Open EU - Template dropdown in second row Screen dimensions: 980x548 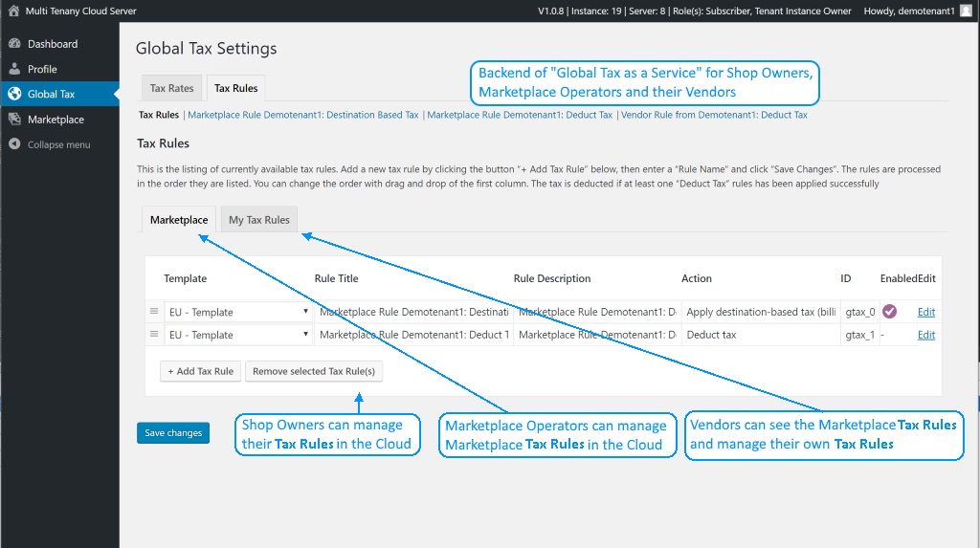[x=238, y=335]
